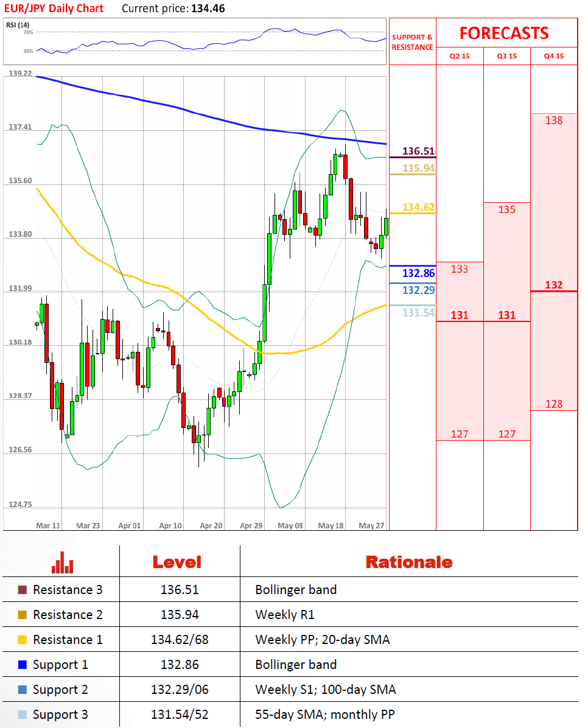Click the 132.29 support level marker
The width and height of the screenshot is (588, 728).
(418, 290)
